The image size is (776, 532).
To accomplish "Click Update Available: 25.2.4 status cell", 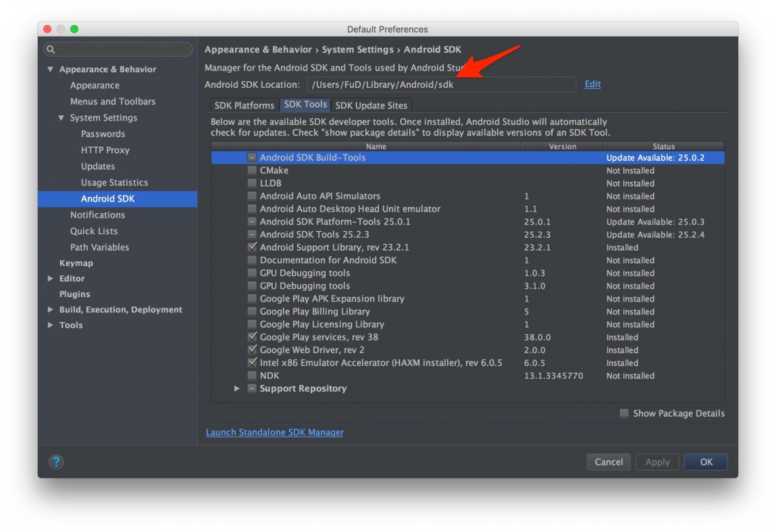I will click(x=656, y=235).
